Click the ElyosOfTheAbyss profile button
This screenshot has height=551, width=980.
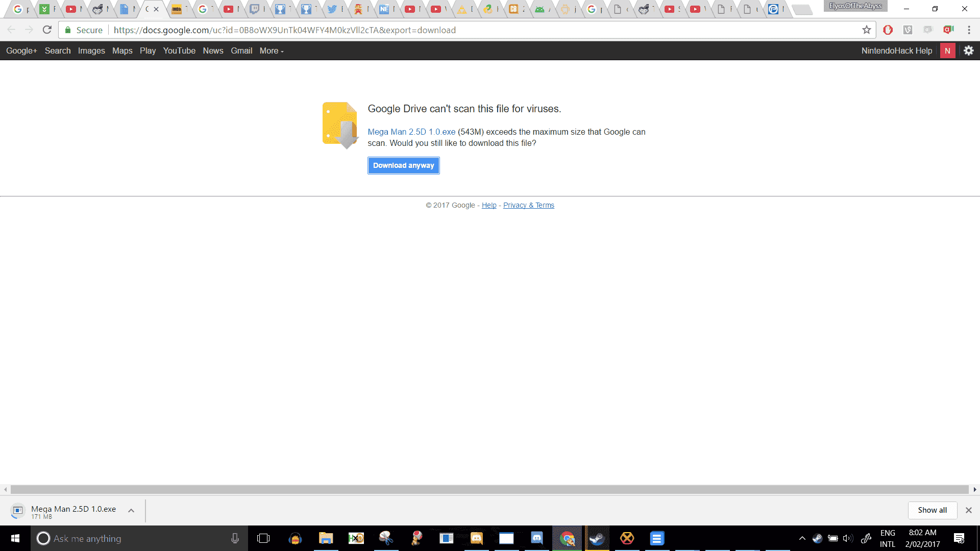(x=855, y=6)
